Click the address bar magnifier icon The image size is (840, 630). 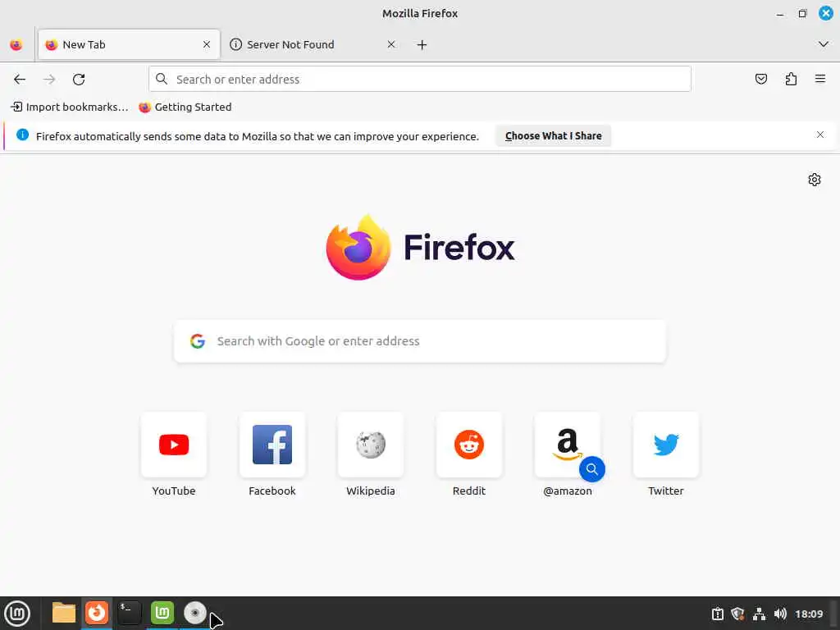pyautogui.click(x=162, y=80)
